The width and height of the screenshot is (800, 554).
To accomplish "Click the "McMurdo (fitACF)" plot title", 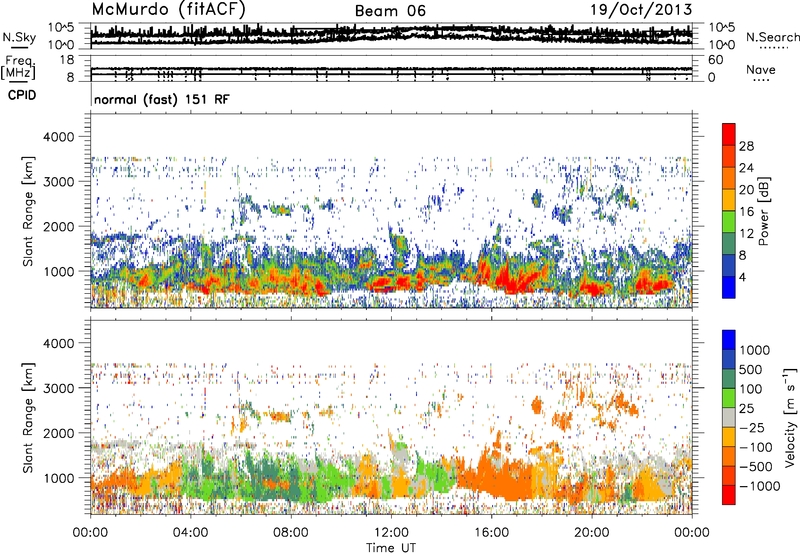I will pos(168,10).
